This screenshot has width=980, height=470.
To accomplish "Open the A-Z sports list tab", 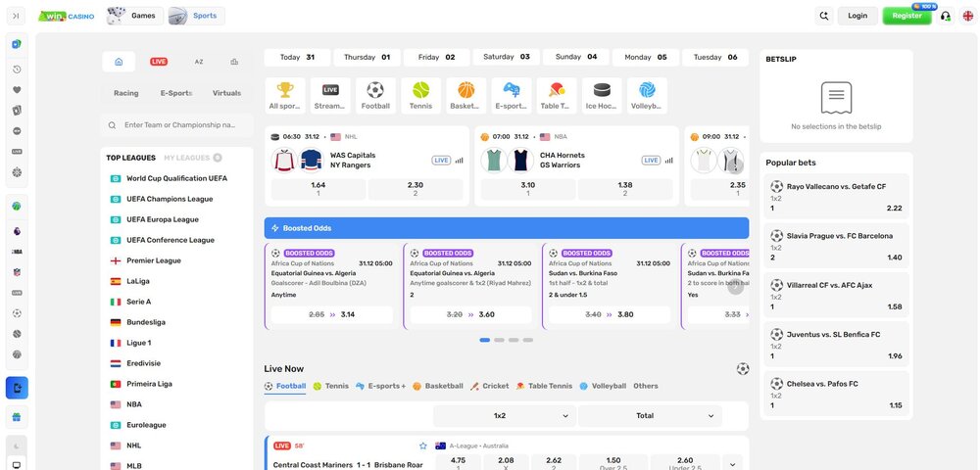I will coord(199,62).
